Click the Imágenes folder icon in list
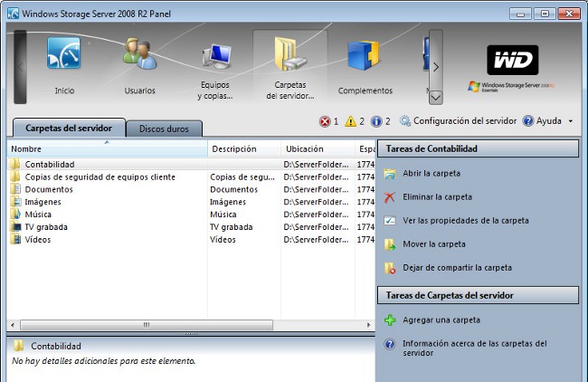Viewport: 588px width, 382px height. click(x=15, y=202)
